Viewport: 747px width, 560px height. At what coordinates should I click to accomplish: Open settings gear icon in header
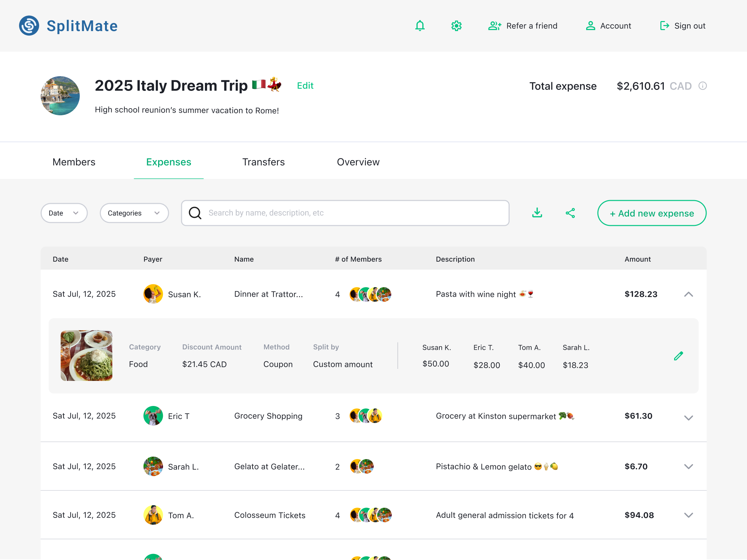pos(456,26)
